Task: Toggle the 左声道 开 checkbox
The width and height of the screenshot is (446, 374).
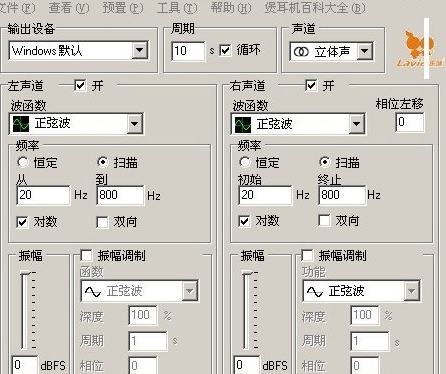Action: click(80, 85)
